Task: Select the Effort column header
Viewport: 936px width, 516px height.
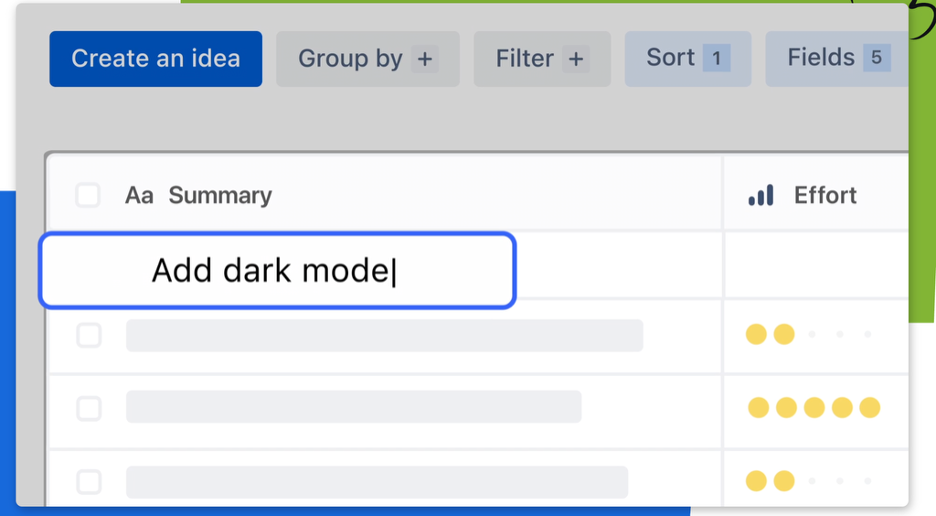Action: click(825, 195)
